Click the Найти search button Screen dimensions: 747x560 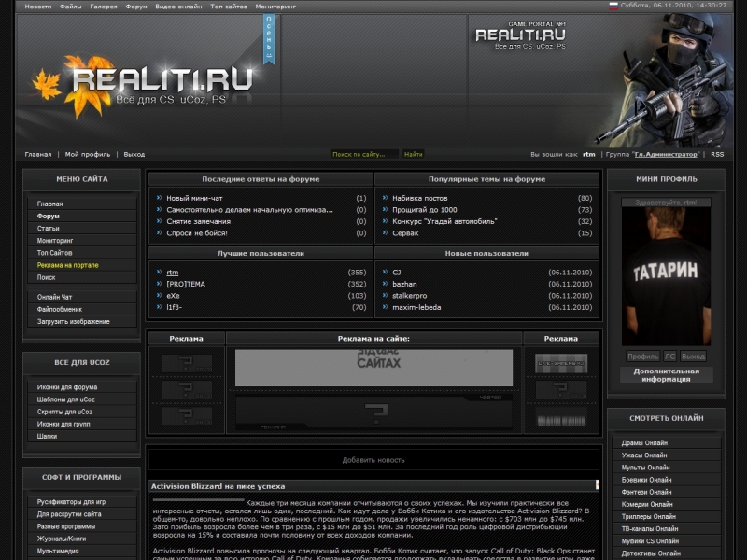(413, 154)
